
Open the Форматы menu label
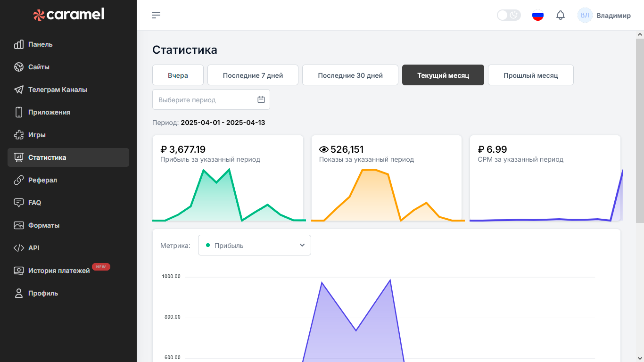[x=44, y=225]
